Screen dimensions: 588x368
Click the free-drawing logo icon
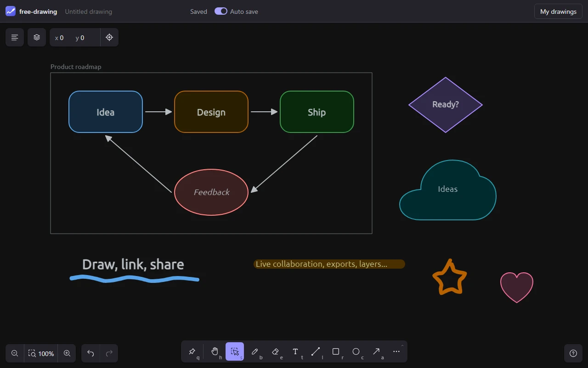click(x=11, y=11)
